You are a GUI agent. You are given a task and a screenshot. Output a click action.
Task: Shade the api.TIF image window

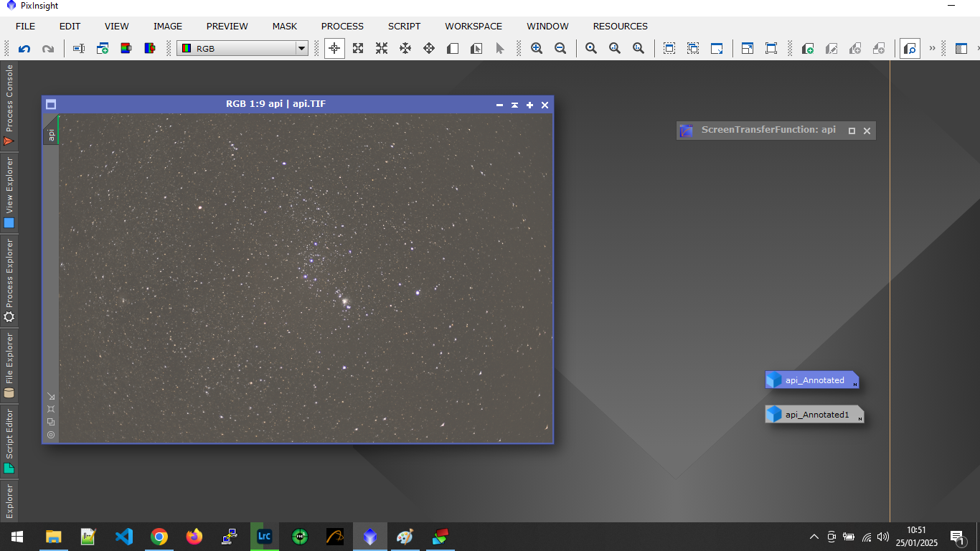514,105
